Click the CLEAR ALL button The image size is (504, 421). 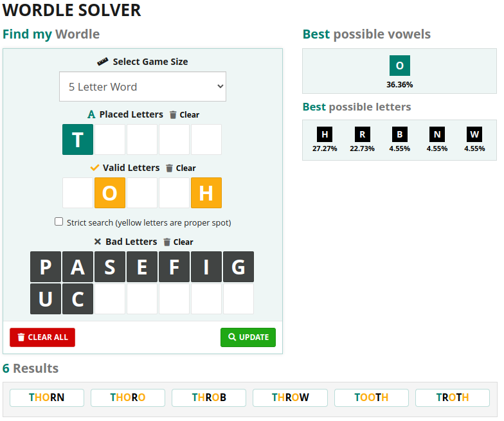(x=42, y=337)
